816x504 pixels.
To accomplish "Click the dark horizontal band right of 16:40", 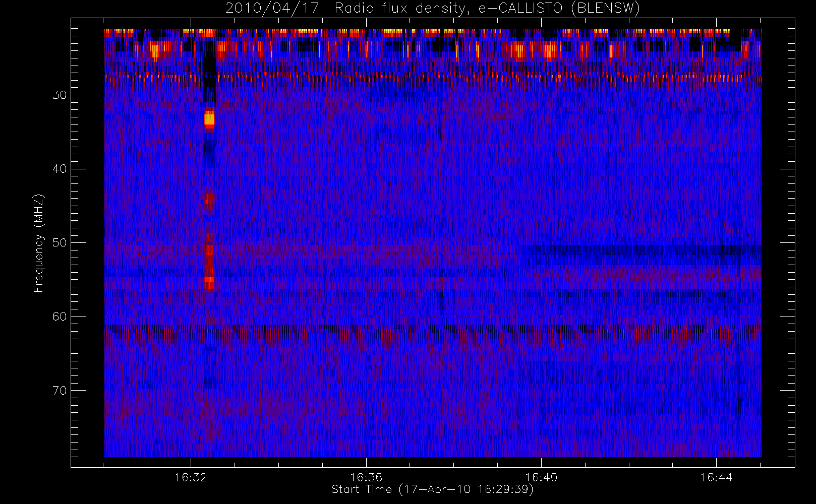I will point(640,250).
